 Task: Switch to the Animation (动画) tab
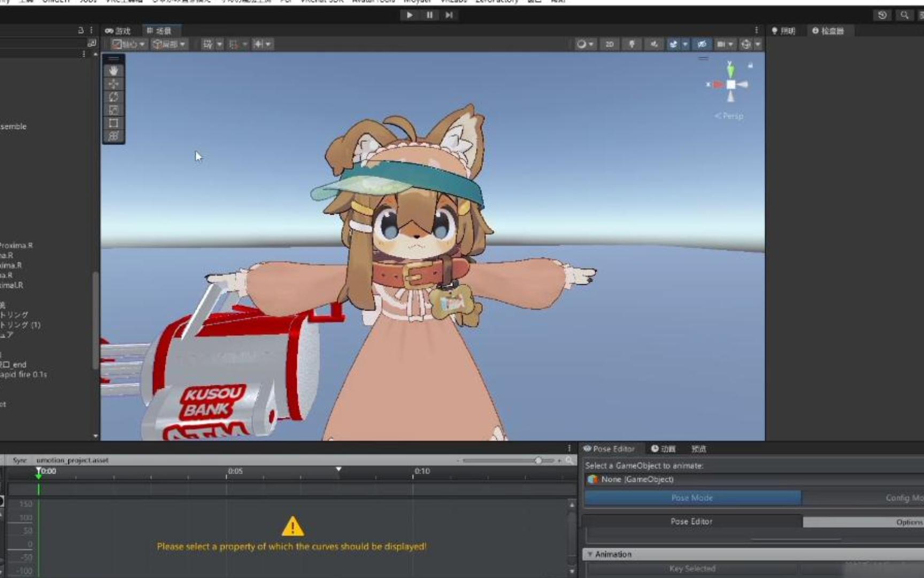(x=664, y=448)
